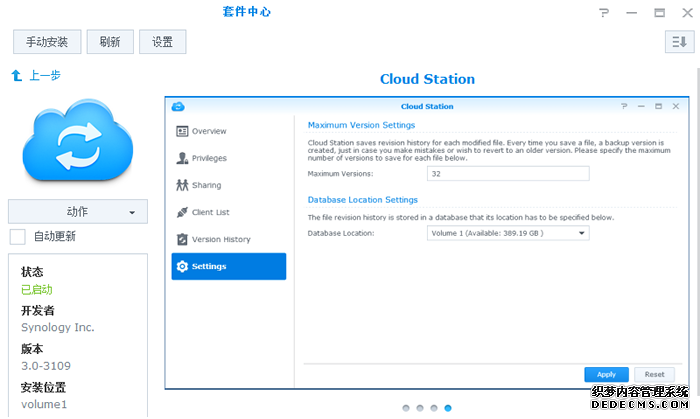Click the blue up-arrow back icon

(17, 75)
